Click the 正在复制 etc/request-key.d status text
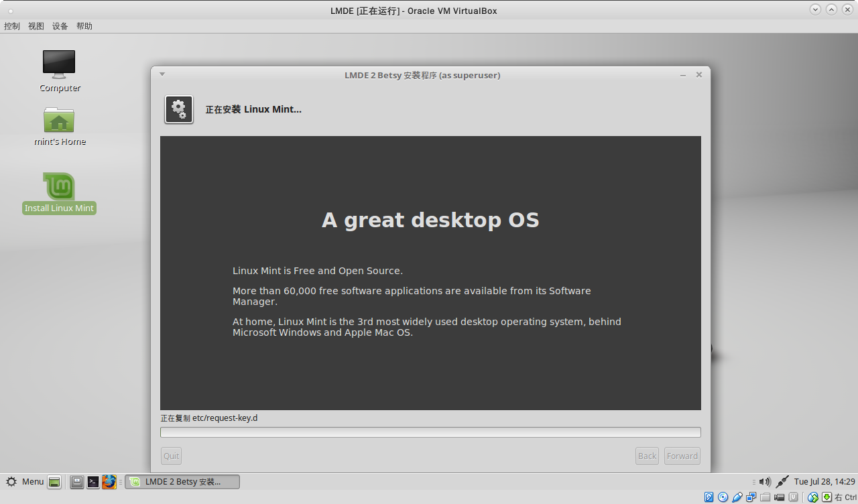This screenshot has height=504, width=858. click(x=209, y=418)
